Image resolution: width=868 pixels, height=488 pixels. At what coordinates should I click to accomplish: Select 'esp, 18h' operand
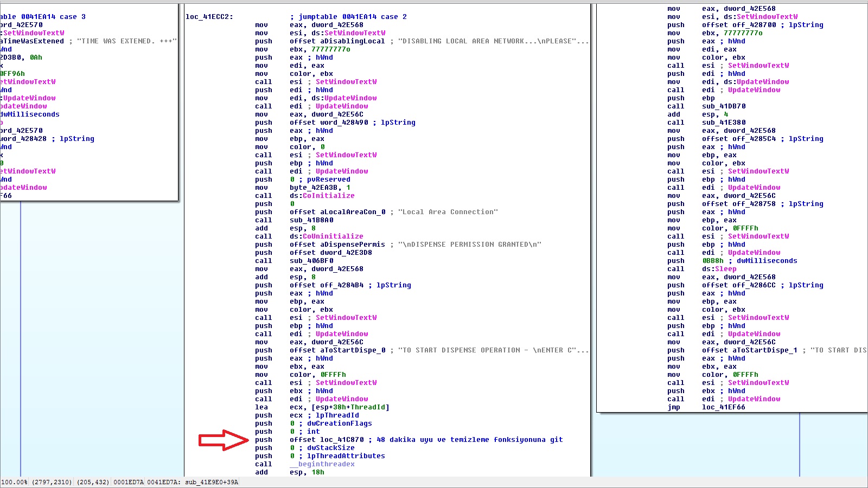click(x=307, y=472)
